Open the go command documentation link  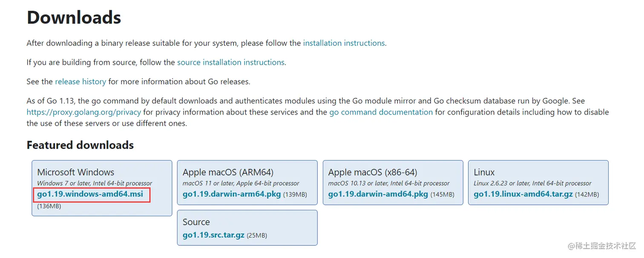tap(381, 112)
